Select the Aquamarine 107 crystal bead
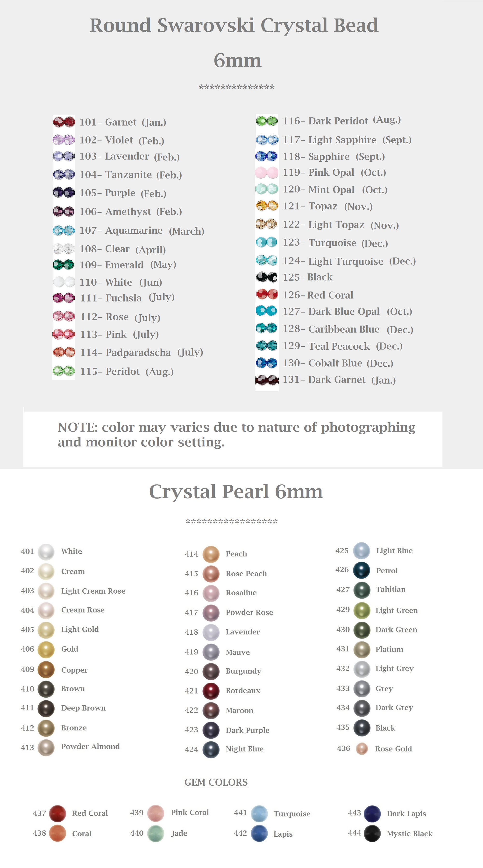The height and width of the screenshot is (868, 483). click(x=64, y=230)
